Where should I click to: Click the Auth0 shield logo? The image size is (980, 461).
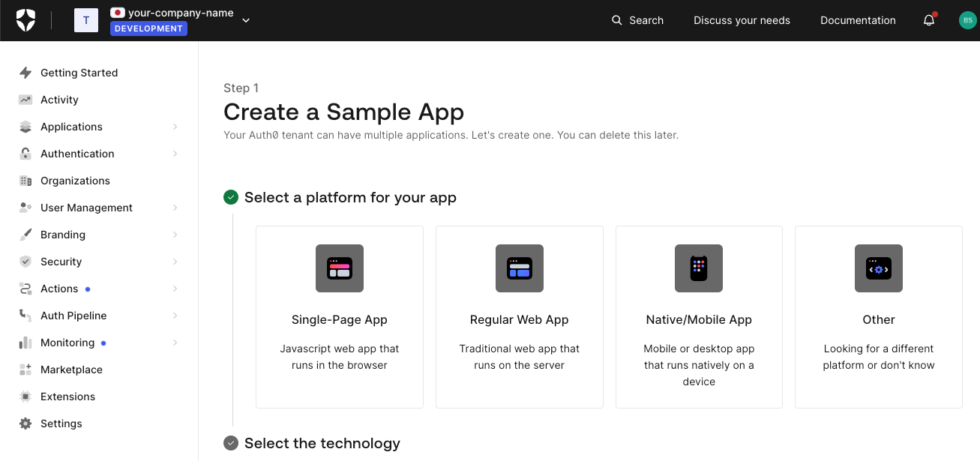(25, 20)
